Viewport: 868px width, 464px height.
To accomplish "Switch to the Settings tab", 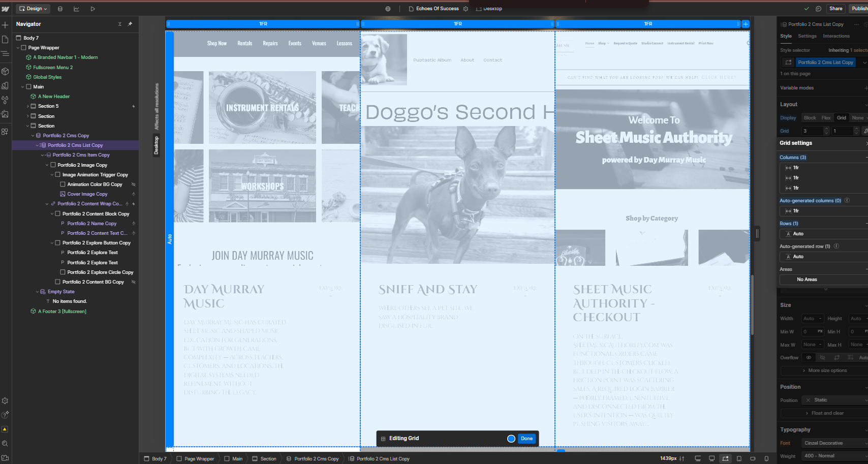I will coord(807,36).
